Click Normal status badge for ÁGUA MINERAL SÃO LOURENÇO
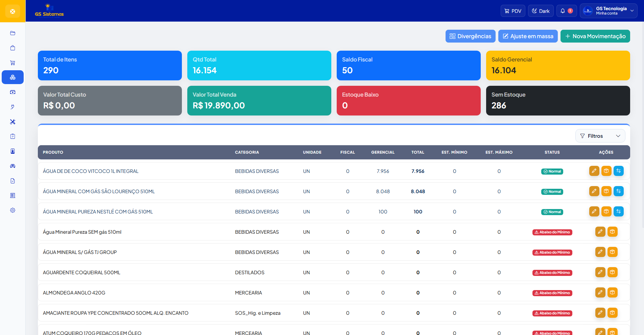The image size is (644, 335). 552,191
